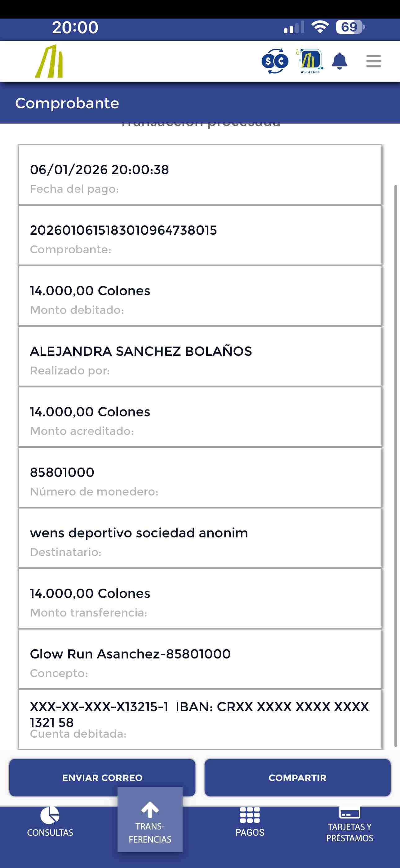Tap the bank logo in header
Viewport: 400px width, 868px height.
click(x=49, y=61)
